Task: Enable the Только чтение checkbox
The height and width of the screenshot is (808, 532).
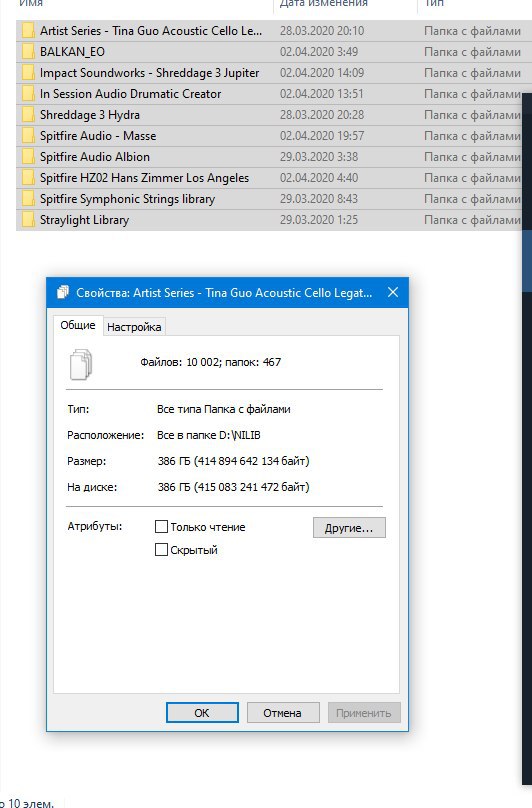Action: (x=161, y=527)
